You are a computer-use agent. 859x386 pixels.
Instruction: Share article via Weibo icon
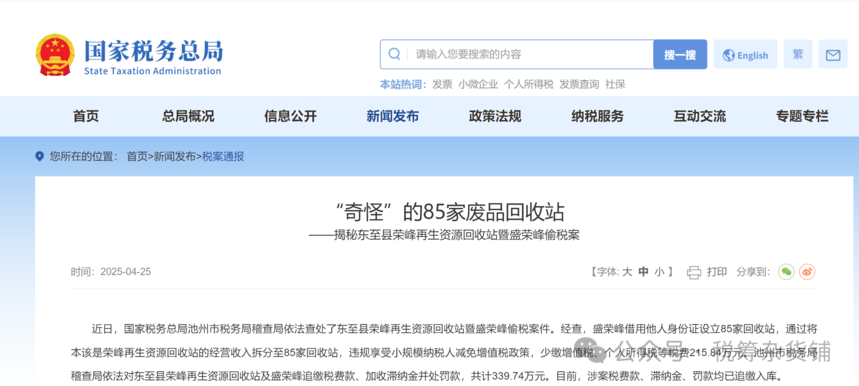click(808, 272)
